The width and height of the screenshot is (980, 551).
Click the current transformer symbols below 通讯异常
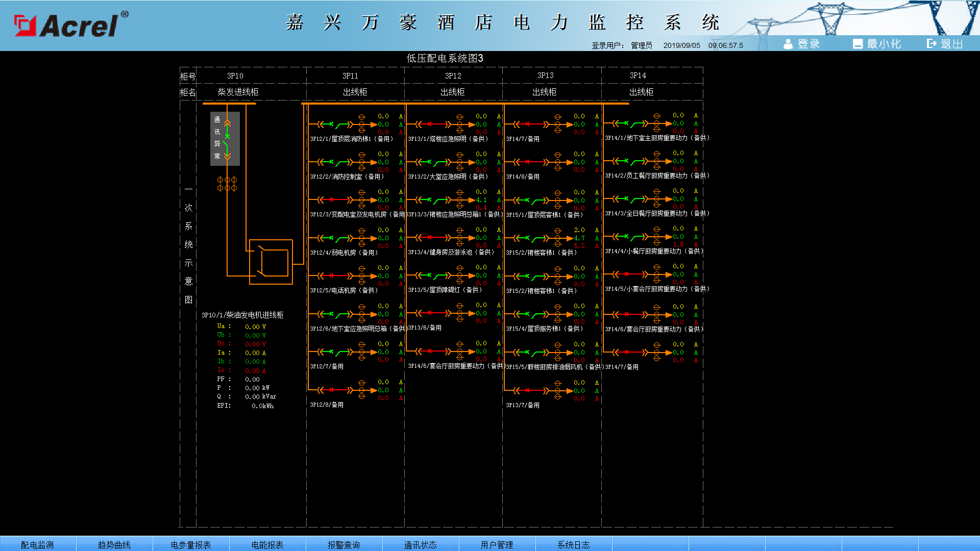(227, 184)
